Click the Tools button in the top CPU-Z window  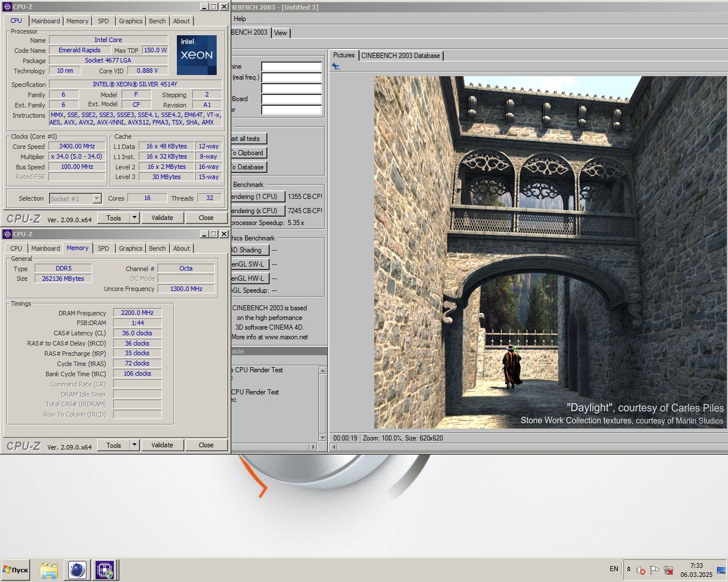(x=114, y=218)
